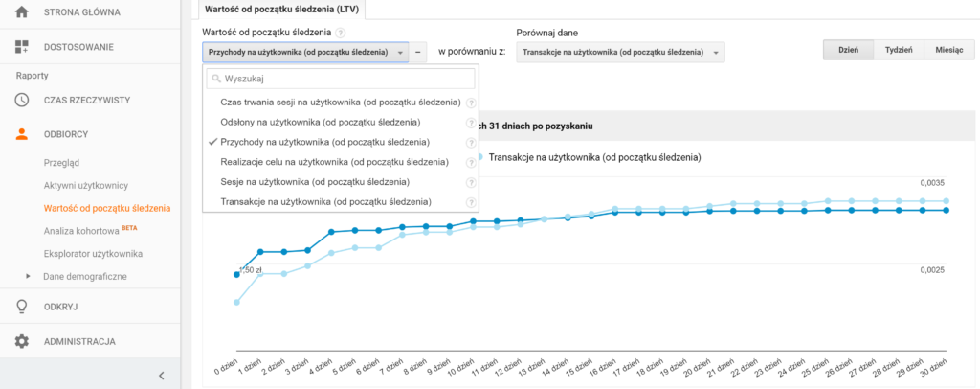Open Analiza kohortowa BETA report
Viewport: 980px width, 389px height.
(x=90, y=231)
